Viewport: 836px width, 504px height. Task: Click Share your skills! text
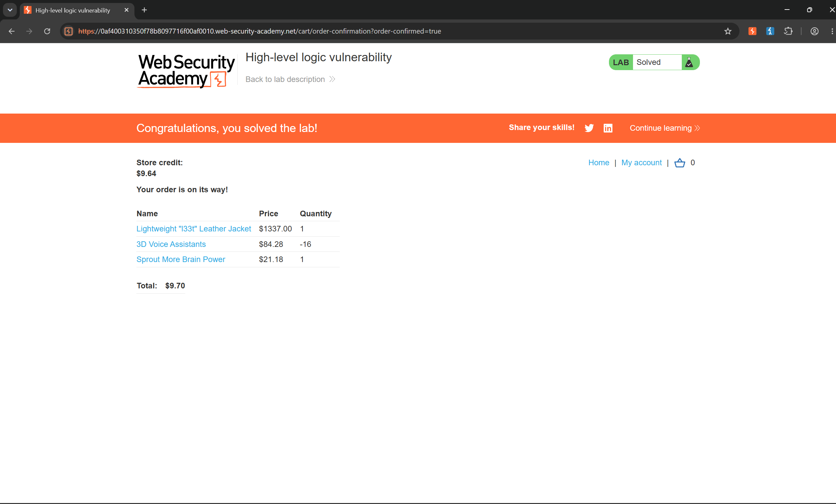click(x=541, y=127)
